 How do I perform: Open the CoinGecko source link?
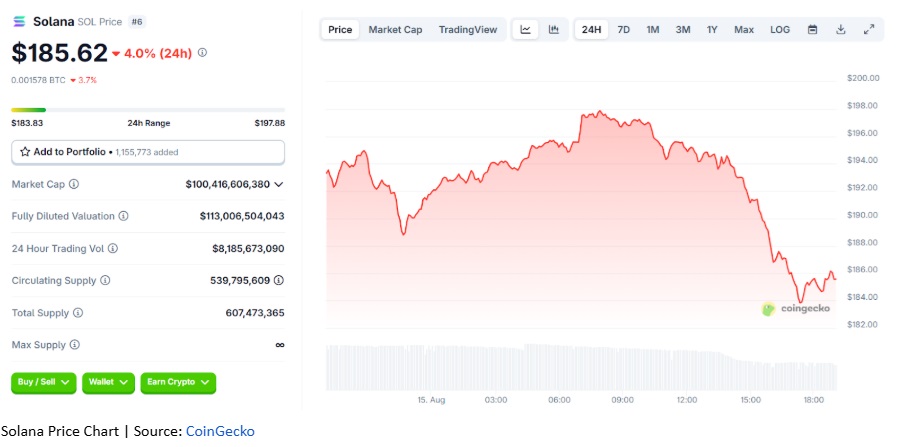pos(220,431)
